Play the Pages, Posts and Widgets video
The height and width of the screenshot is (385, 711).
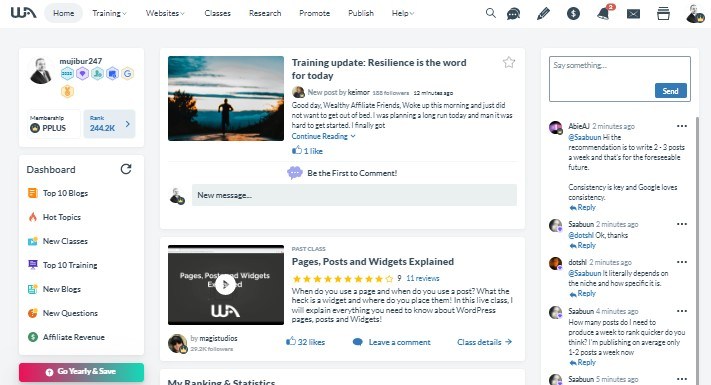pos(225,285)
